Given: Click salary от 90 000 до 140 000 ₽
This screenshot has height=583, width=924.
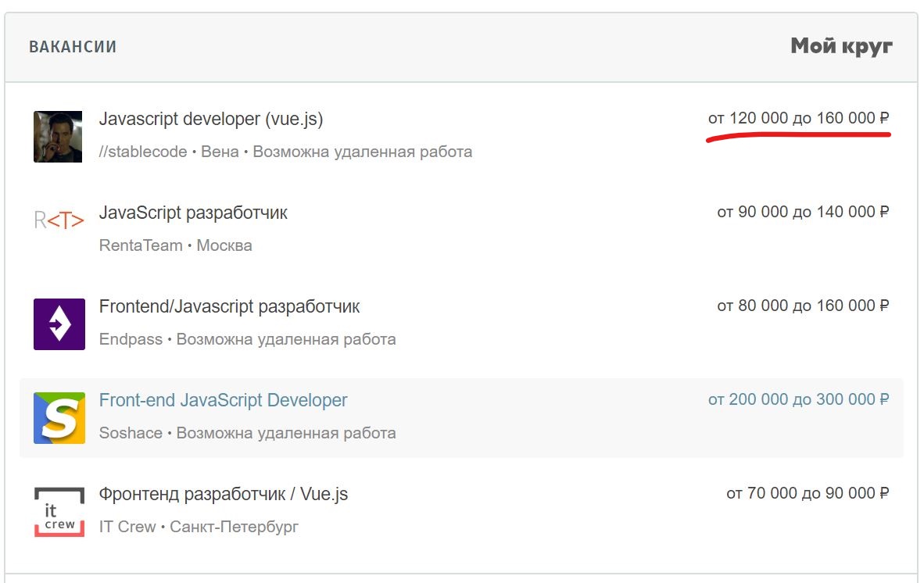Looking at the screenshot, I should point(803,212).
